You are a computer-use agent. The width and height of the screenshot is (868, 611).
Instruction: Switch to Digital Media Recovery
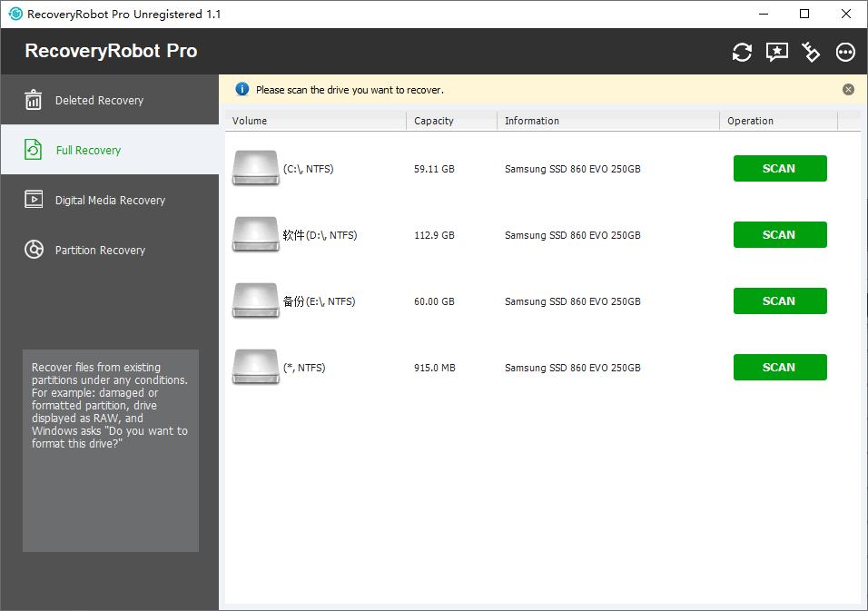click(110, 201)
